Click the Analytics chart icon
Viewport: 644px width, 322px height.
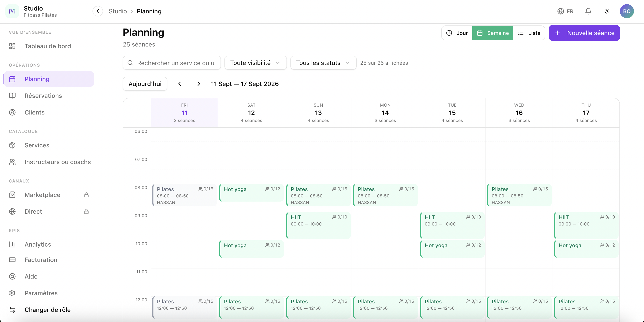click(12, 244)
